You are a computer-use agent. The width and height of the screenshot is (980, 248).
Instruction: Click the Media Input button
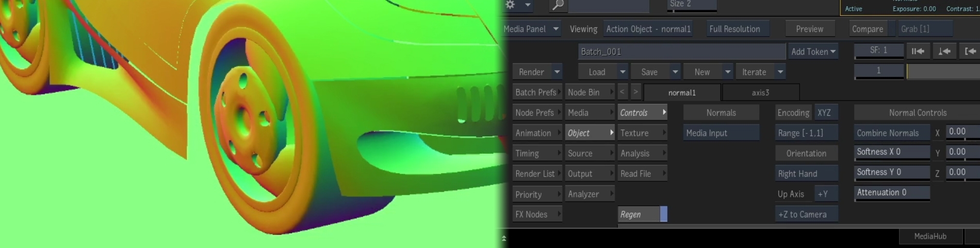[x=721, y=133]
